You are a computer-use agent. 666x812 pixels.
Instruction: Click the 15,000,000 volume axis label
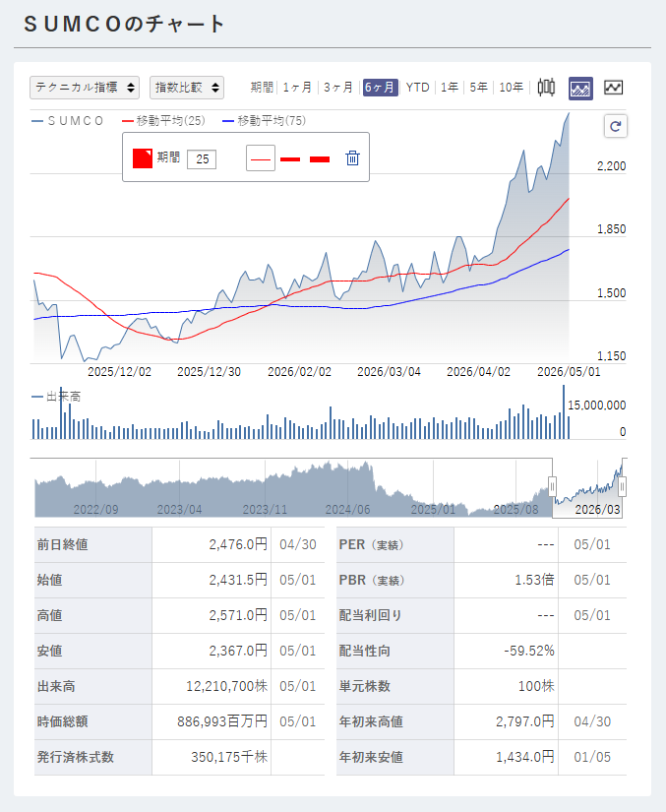click(597, 405)
